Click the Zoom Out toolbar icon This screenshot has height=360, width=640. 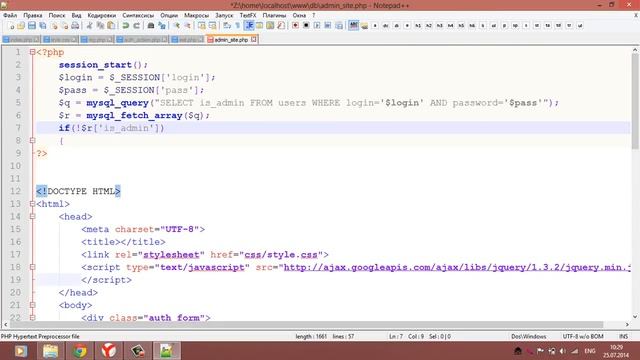pyautogui.click(x=187, y=26)
